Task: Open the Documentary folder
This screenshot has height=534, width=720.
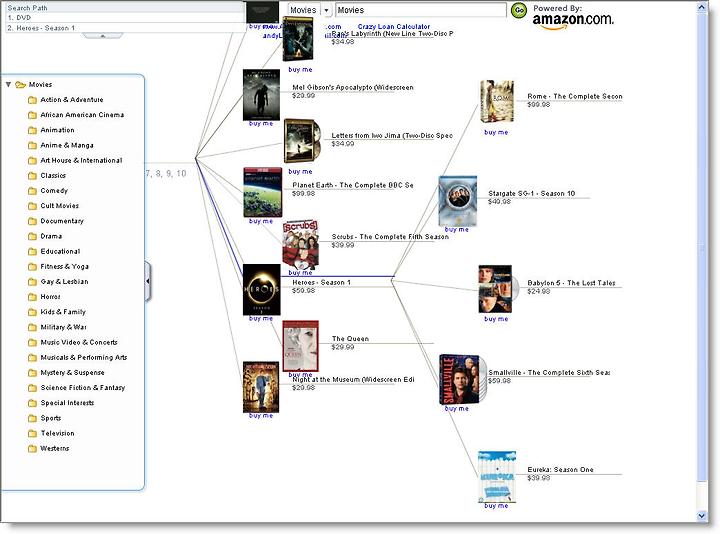Action: coord(56,221)
